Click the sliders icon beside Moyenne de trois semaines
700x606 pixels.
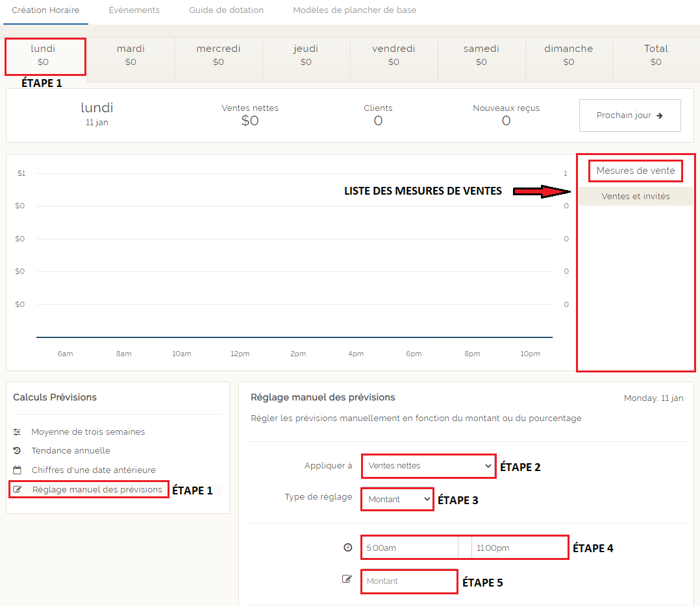tap(18, 432)
